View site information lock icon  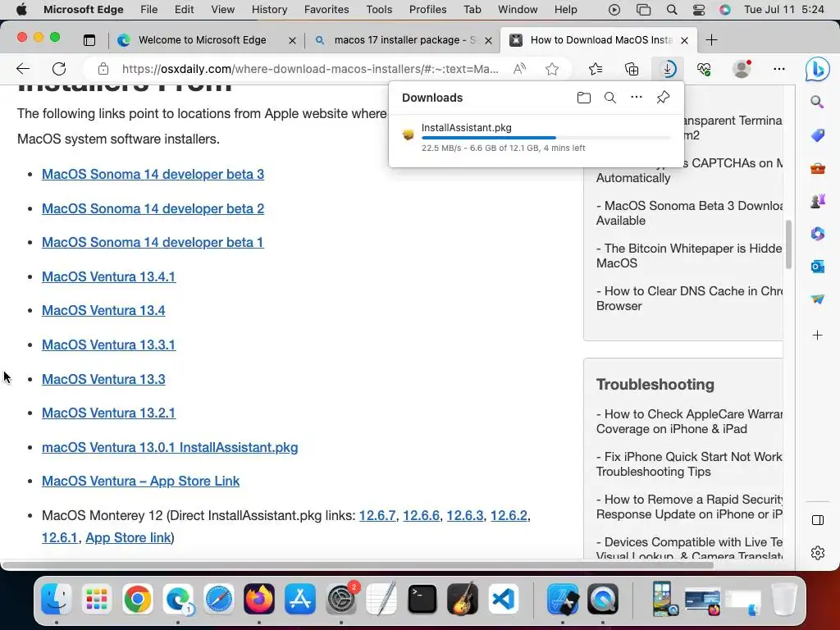click(103, 69)
